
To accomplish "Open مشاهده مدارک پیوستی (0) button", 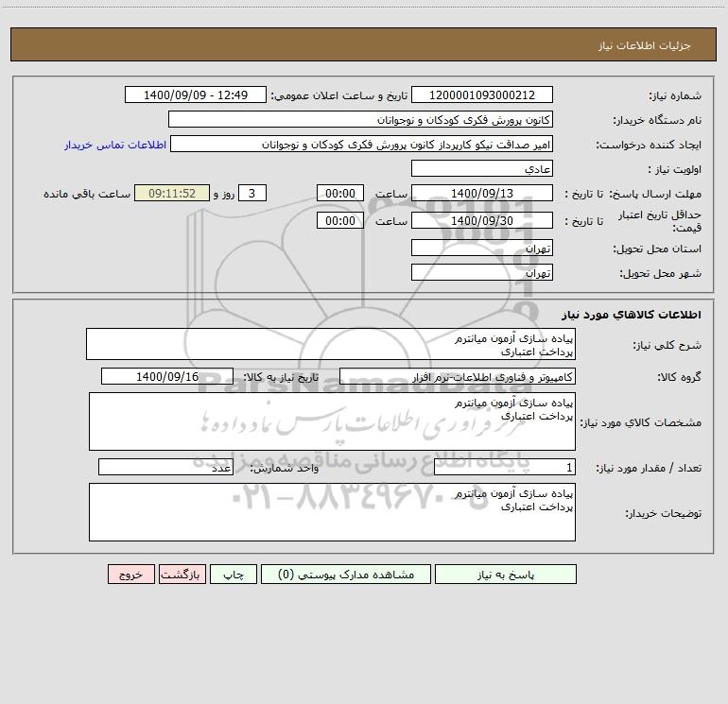I will point(346,574).
